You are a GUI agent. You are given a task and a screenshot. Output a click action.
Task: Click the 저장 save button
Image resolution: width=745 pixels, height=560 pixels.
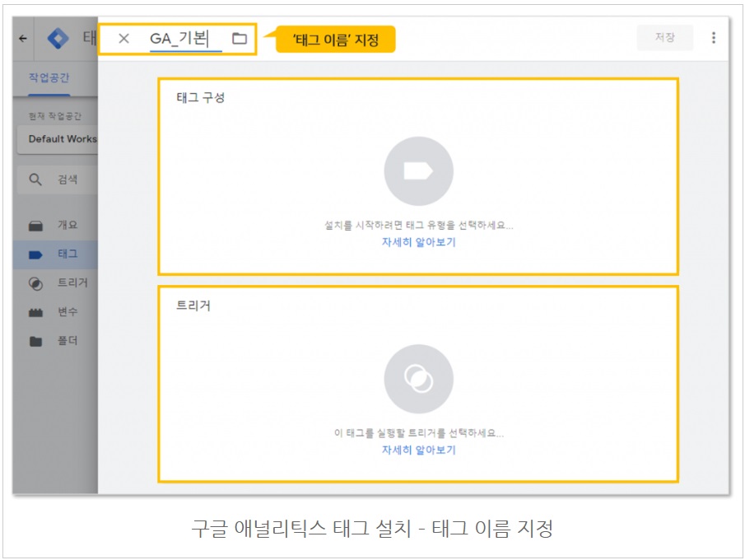[664, 37]
